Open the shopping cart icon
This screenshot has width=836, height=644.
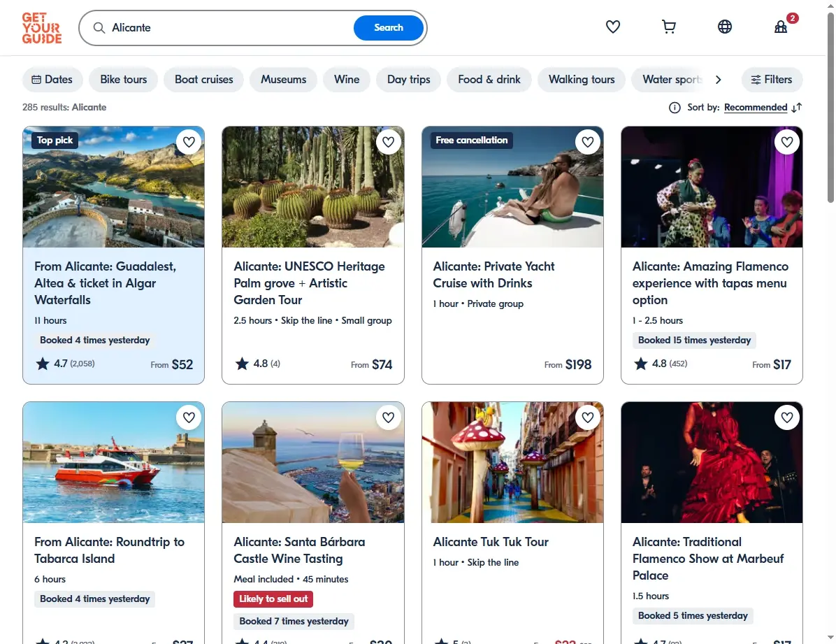pos(668,27)
